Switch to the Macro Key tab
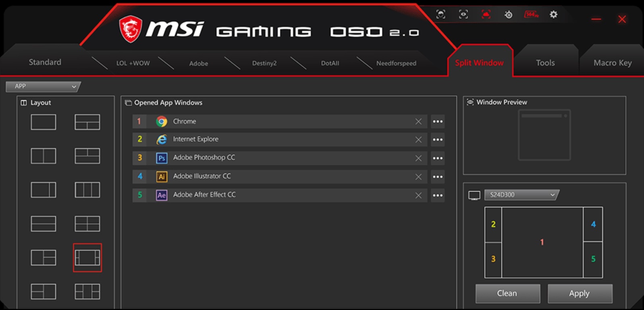Viewport: 644px width, 310px height. coord(613,63)
